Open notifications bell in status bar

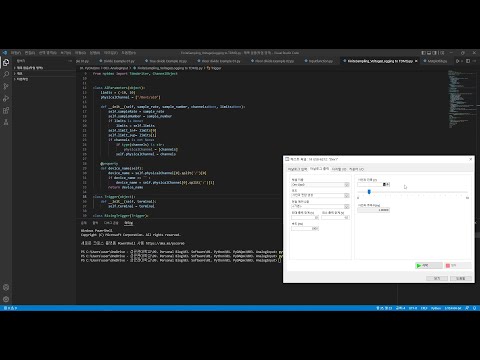point(474,308)
